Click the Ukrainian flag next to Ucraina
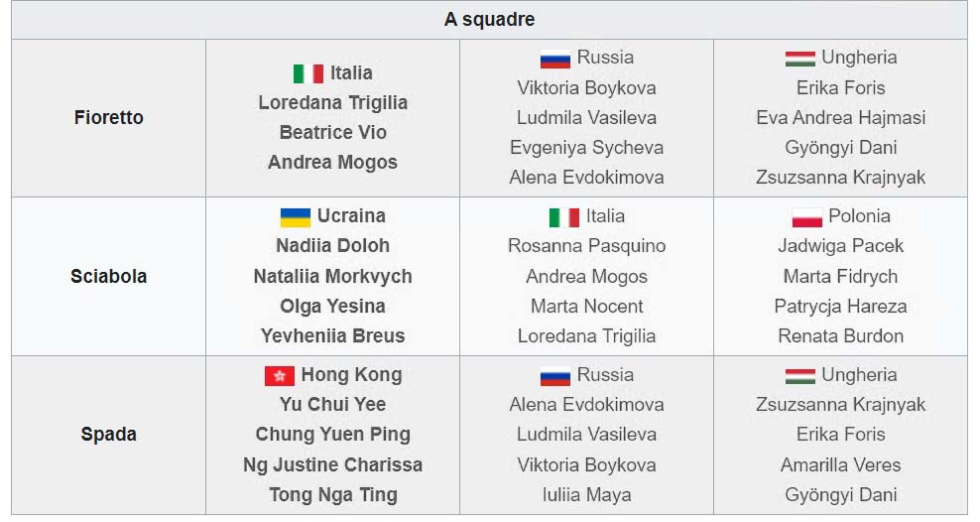980x522 pixels. [296, 217]
